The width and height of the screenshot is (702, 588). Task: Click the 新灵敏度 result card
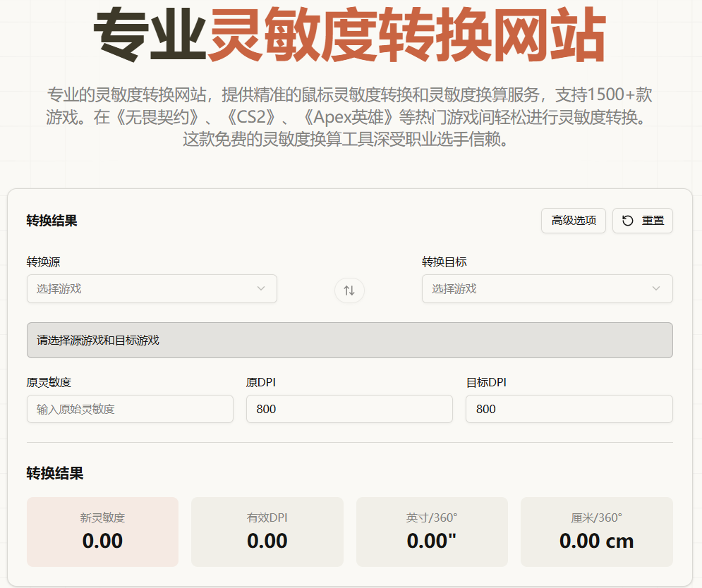pyautogui.click(x=102, y=532)
